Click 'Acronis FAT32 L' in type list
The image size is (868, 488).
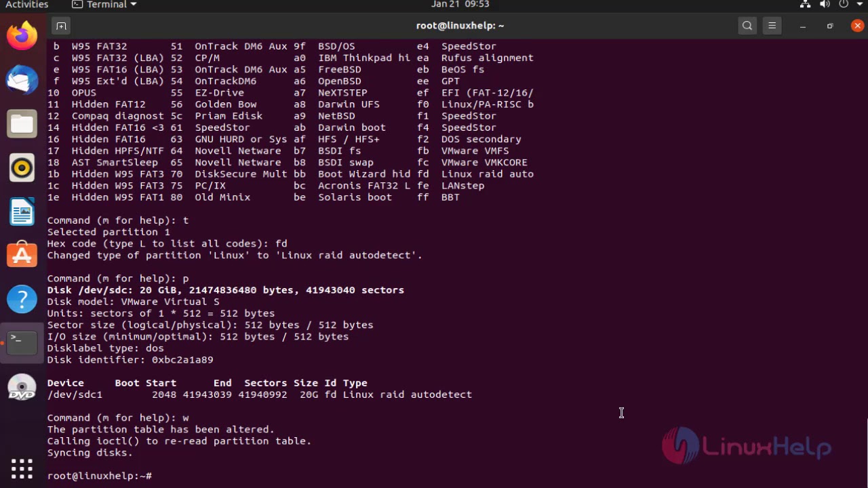(x=364, y=186)
